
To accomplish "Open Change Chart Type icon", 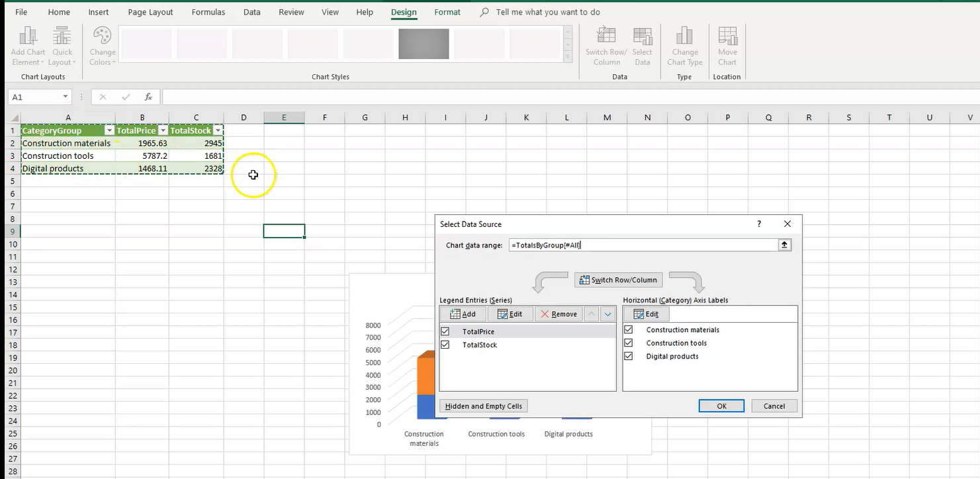I will click(684, 36).
